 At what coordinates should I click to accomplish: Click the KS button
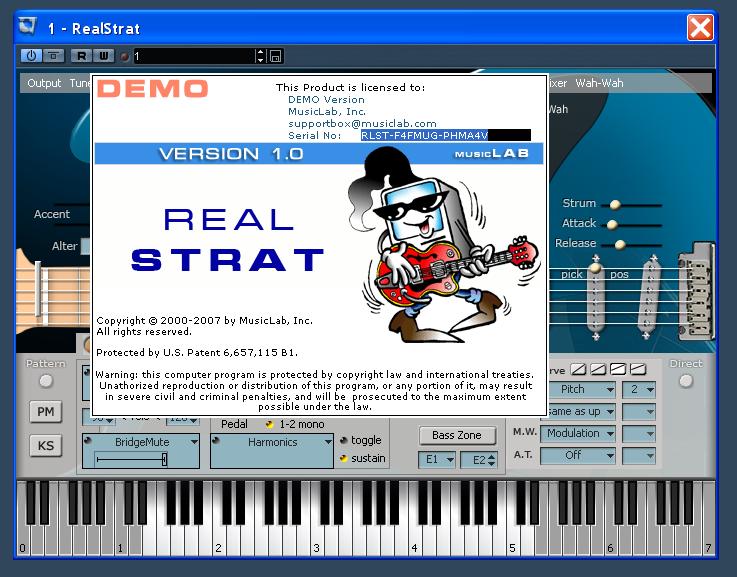click(x=46, y=445)
